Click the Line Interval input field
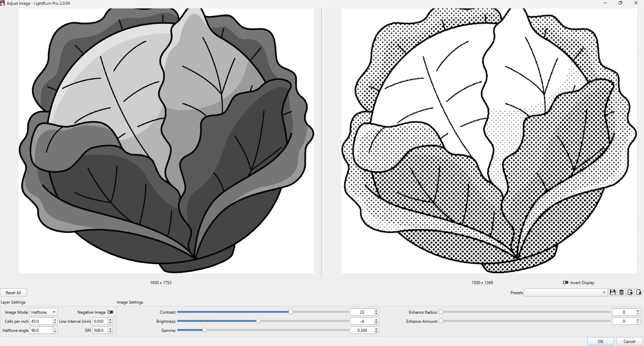This screenshot has width=644, height=346. click(x=100, y=321)
